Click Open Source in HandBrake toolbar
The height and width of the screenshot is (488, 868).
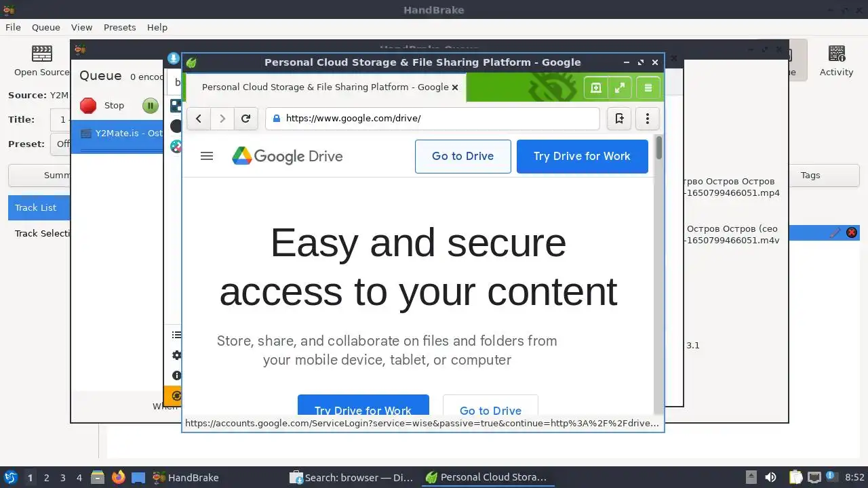pyautogui.click(x=42, y=61)
